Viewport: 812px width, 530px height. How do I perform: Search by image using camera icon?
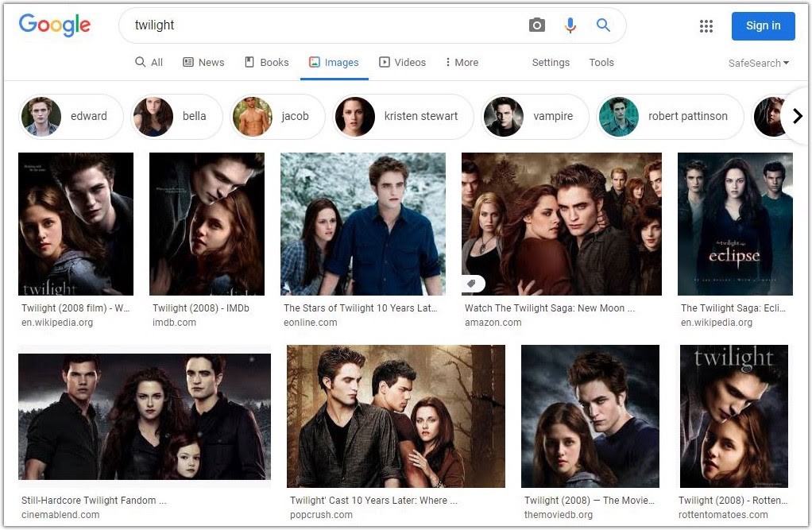pyautogui.click(x=536, y=25)
